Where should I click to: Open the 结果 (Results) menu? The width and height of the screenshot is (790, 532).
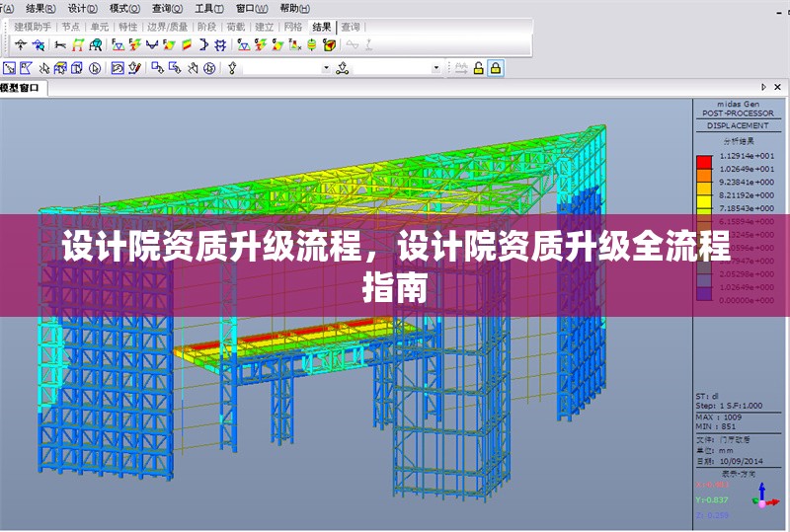point(38,7)
